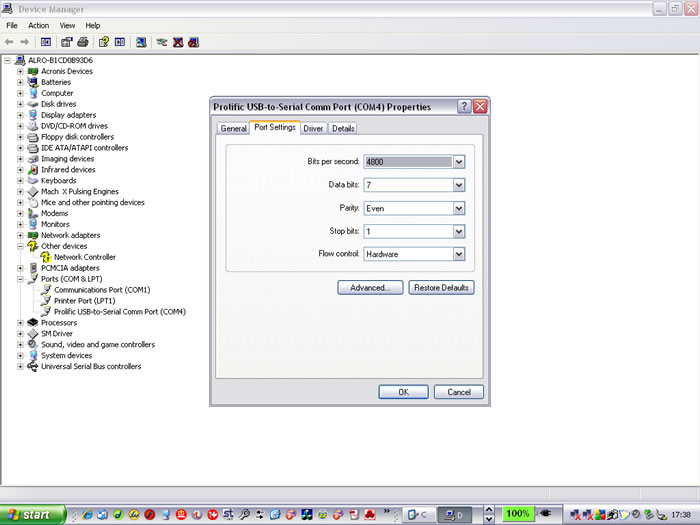Select the System devices entry
This screenshot has width=700, height=525.
(x=67, y=356)
